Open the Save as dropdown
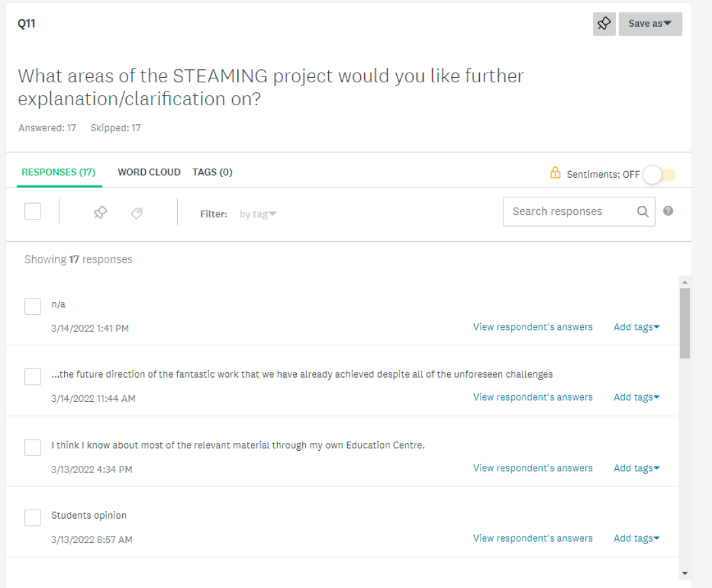This screenshot has width=712, height=588. [650, 24]
